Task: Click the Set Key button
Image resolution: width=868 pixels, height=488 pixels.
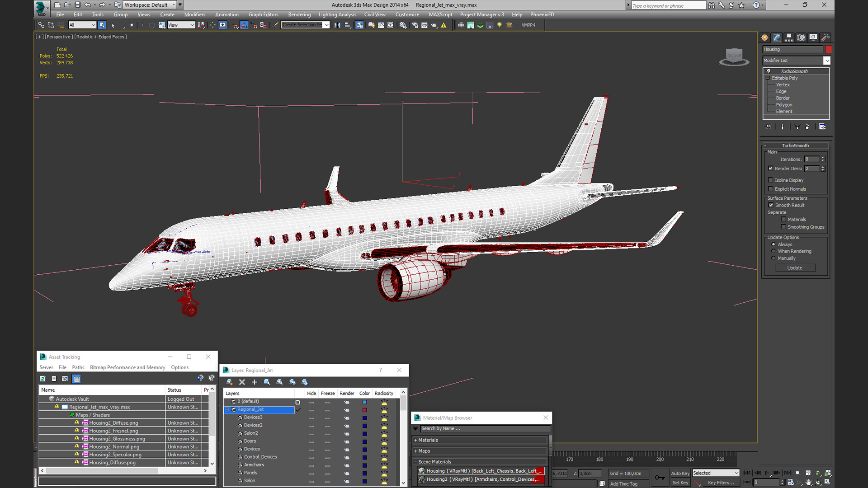Action: click(x=680, y=483)
